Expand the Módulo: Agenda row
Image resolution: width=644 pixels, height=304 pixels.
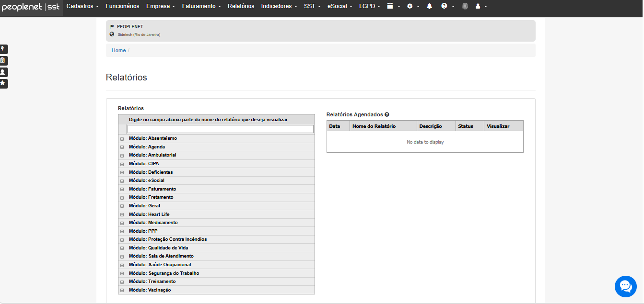click(122, 147)
